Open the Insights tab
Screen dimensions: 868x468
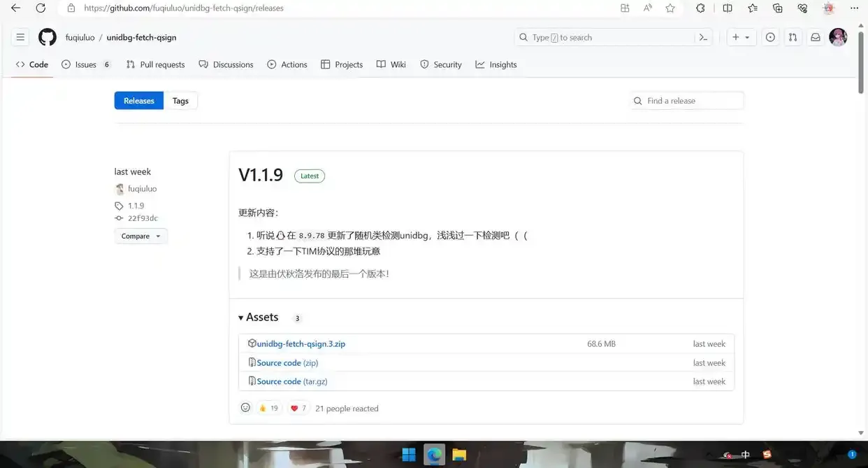(x=496, y=64)
